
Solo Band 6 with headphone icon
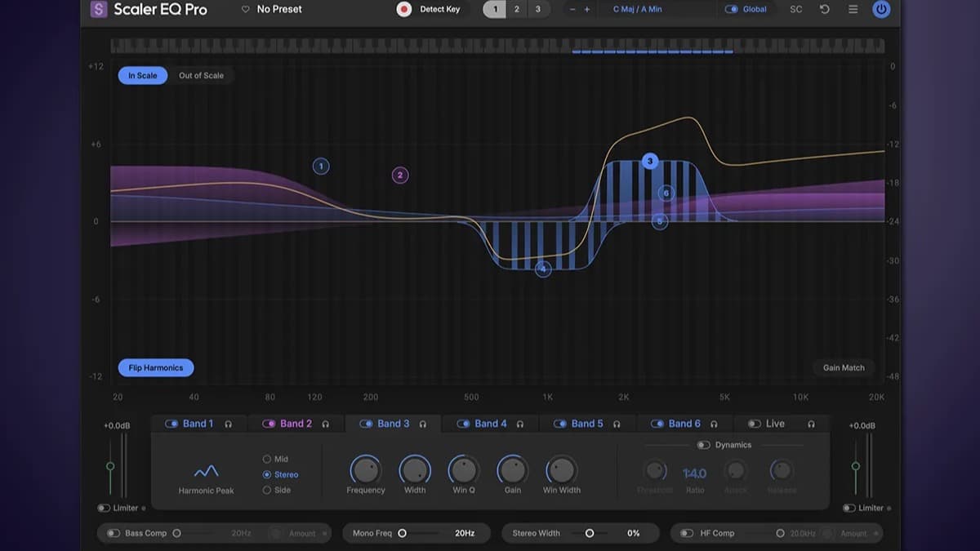(714, 424)
